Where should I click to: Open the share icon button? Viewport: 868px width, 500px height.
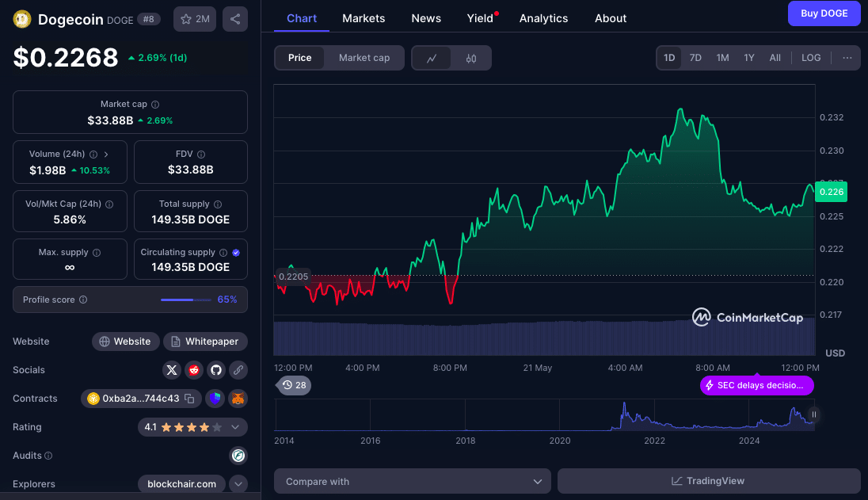pyautogui.click(x=235, y=19)
